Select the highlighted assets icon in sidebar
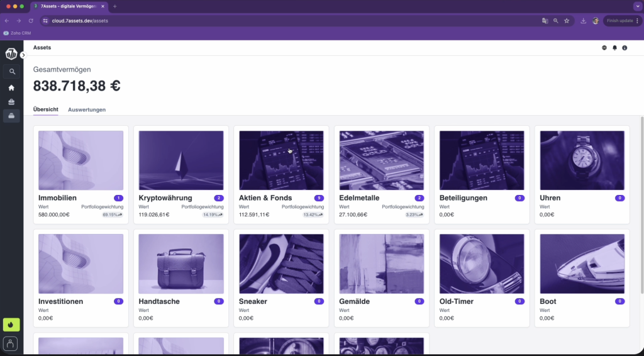 pos(11,116)
